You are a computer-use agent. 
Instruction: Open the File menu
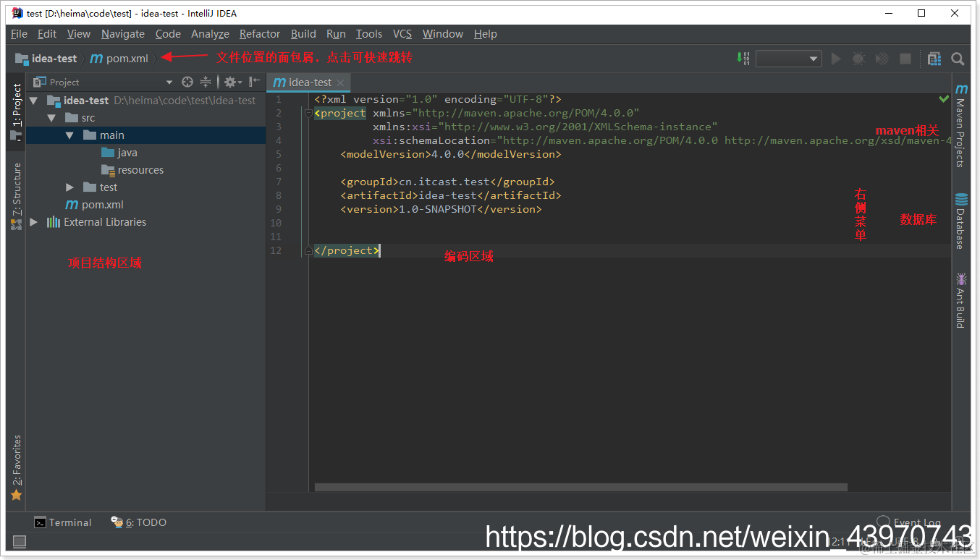point(20,34)
